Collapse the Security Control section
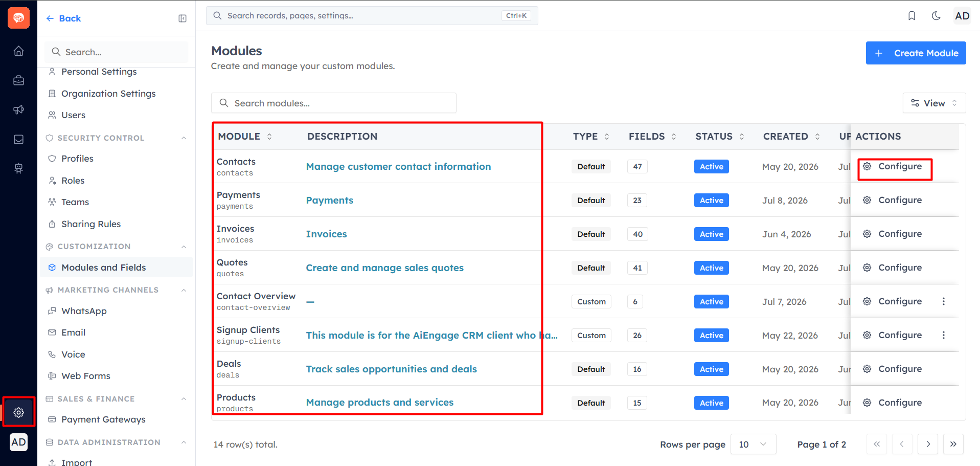This screenshot has height=466, width=980. [184, 138]
